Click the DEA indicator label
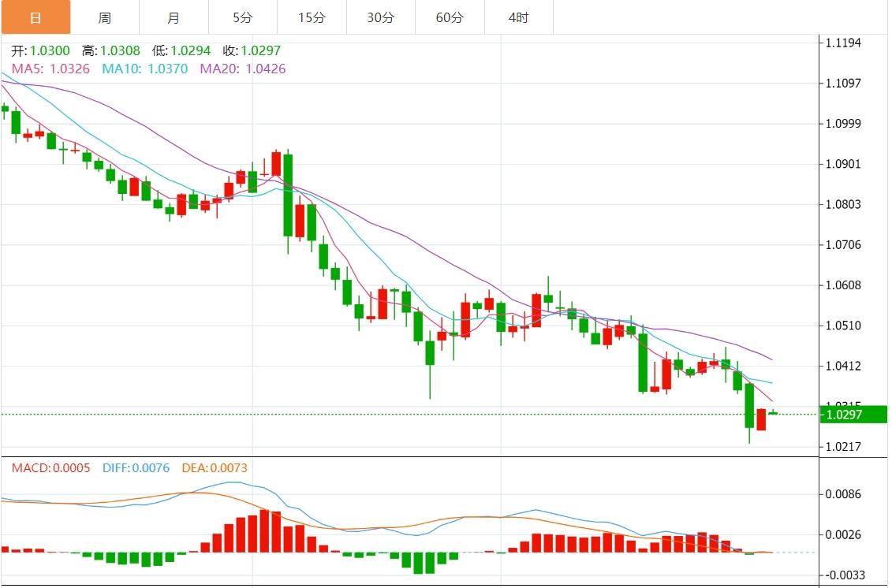This screenshot has width=892, height=588. (215, 467)
